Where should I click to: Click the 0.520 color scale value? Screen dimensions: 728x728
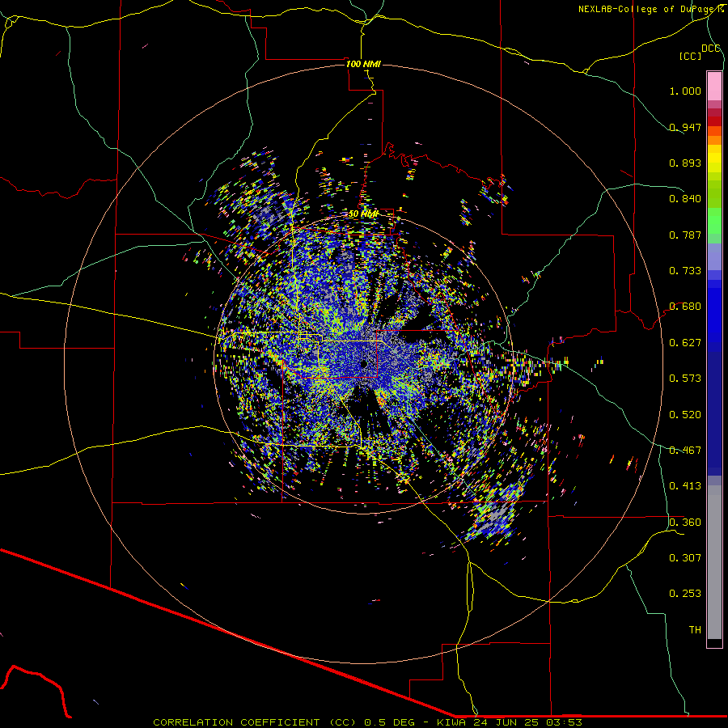(x=685, y=415)
